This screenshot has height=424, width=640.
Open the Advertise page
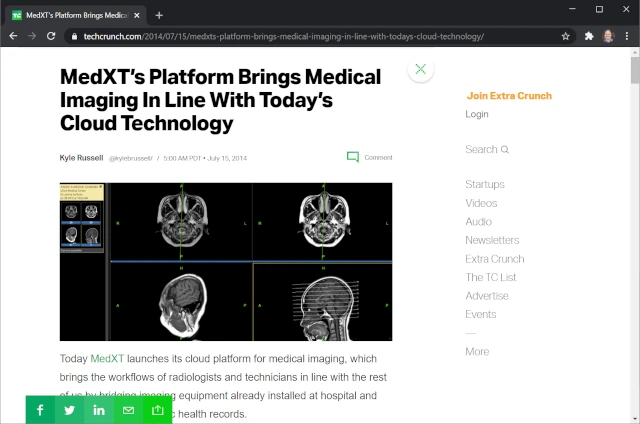click(487, 296)
